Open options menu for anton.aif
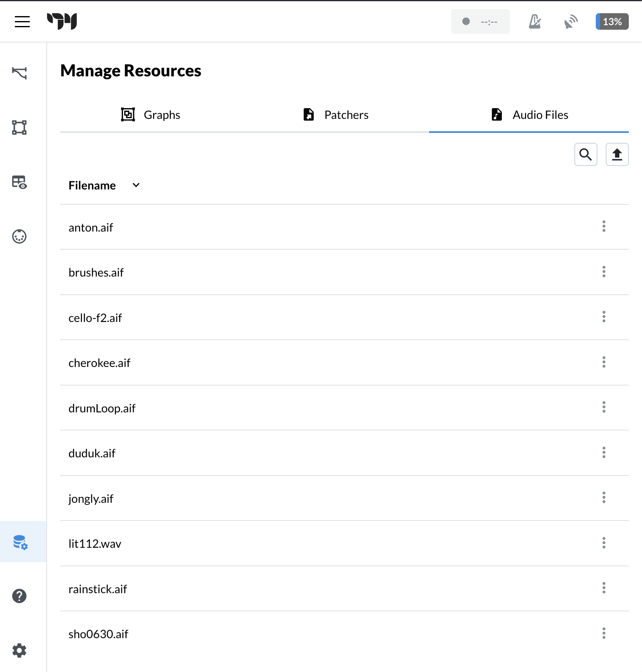 [604, 226]
